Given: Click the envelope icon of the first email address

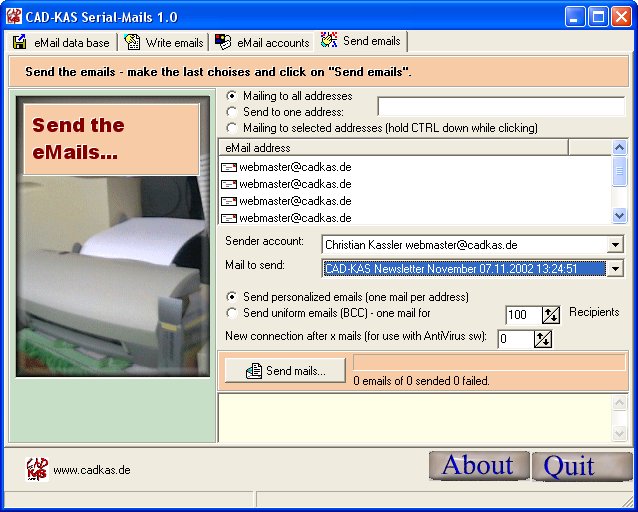Looking at the screenshot, I should click(x=229, y=167).
